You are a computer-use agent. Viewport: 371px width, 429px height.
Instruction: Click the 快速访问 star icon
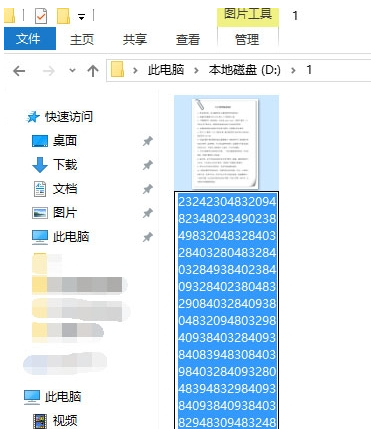[x=33, y=117]
